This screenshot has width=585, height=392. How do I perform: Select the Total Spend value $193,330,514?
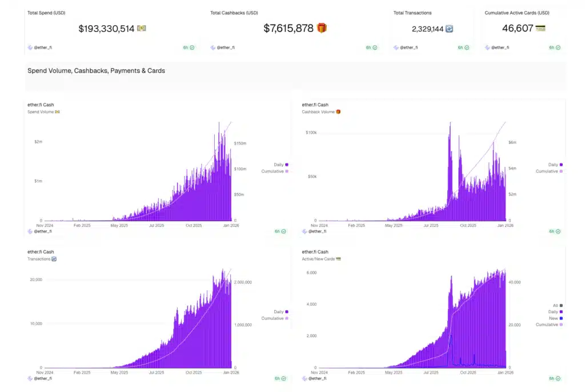(106, 28)
